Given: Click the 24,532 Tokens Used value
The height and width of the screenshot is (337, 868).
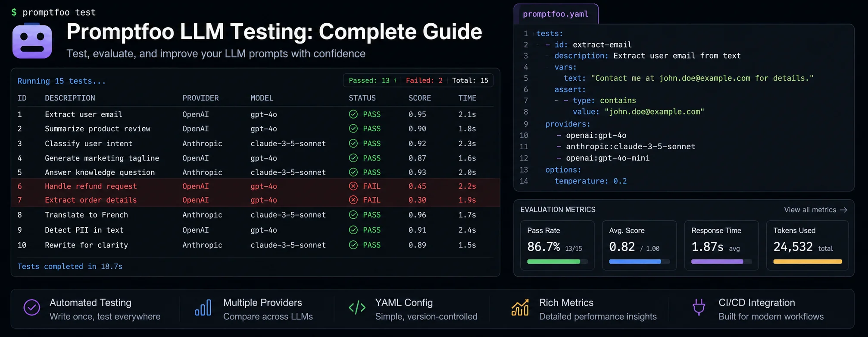Looking at the screenshot, I should [793, 246].
